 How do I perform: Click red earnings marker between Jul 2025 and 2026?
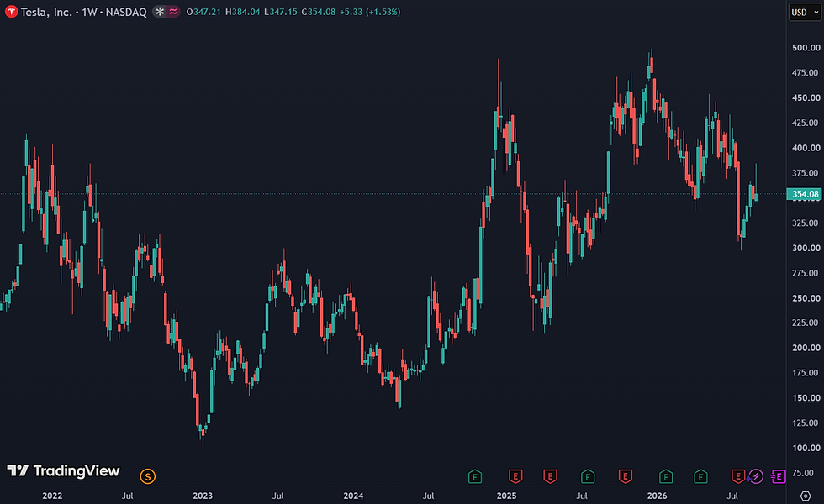point(625,477)
